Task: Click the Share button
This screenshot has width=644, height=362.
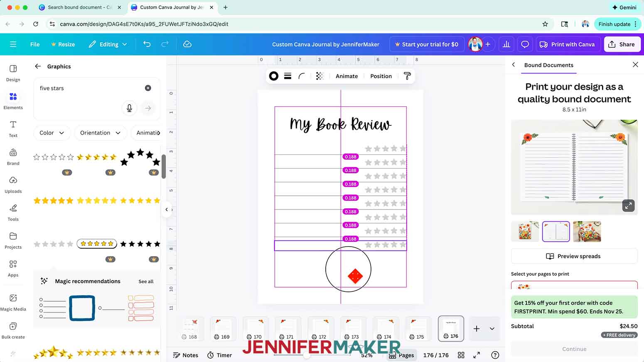Action: (622, 44)
